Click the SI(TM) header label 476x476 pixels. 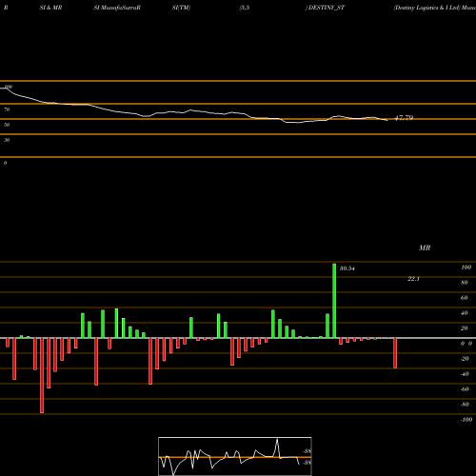[x=181, y=8]
